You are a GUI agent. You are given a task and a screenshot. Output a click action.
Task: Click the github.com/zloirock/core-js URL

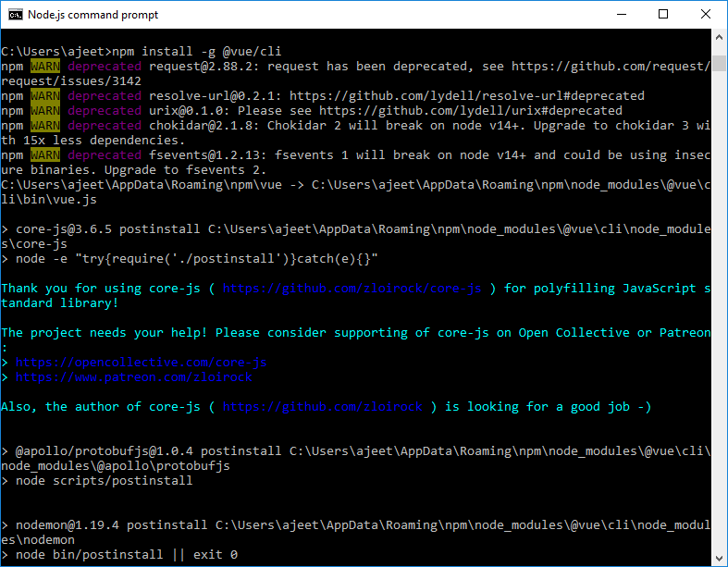pyautogui.click(x=352, y=289)
